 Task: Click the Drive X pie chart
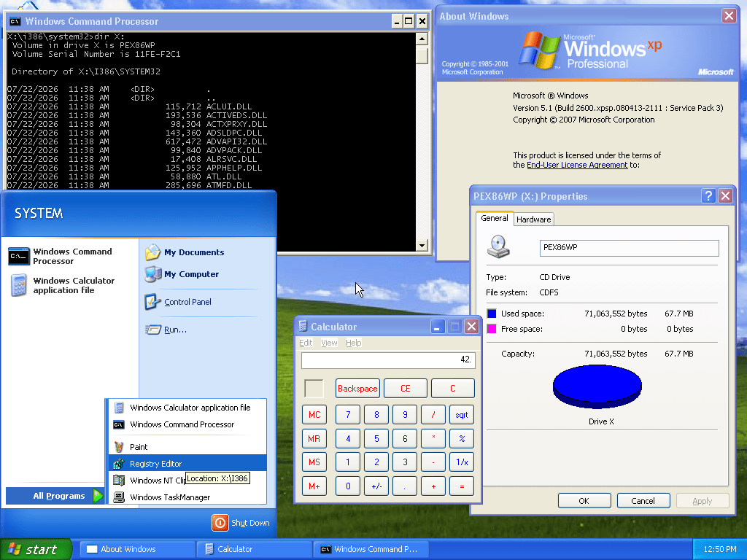pos(597,386)
